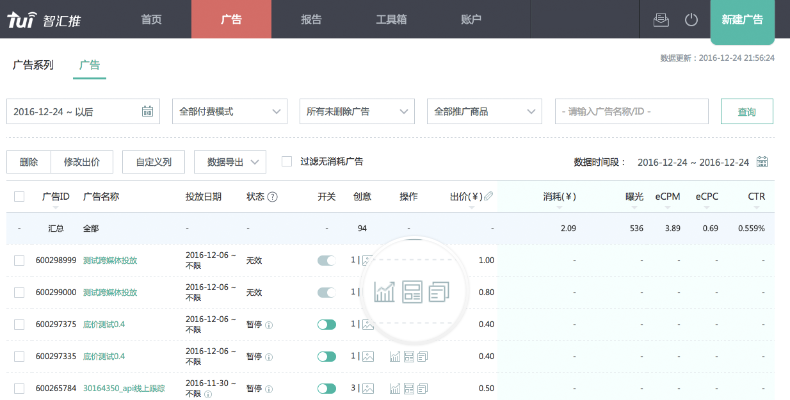Open layout detail icon for ad 600265784
790x400 pixels.
pos(409,388)
